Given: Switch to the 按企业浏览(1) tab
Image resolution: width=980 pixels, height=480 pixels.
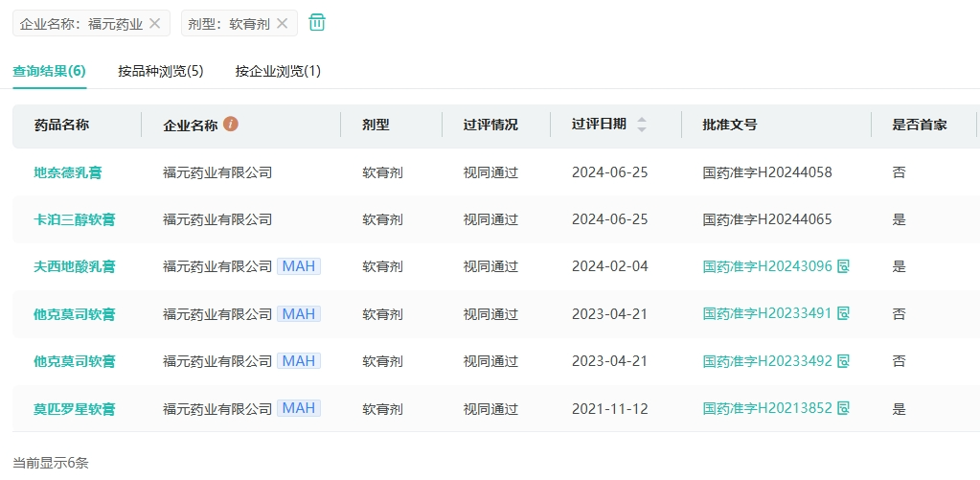Looking at the screenshot, I should click(x=278, y=71).
